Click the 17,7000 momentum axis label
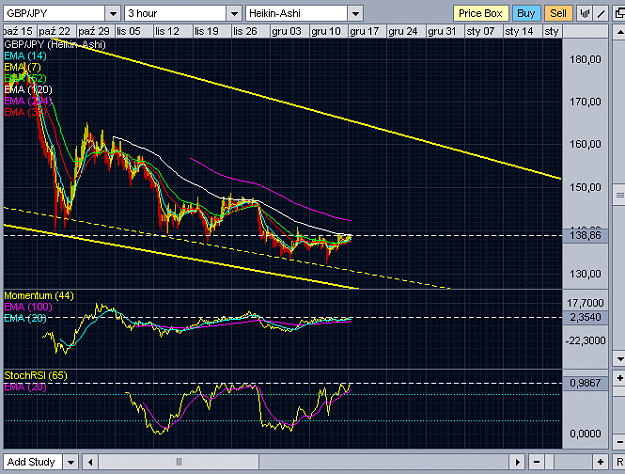This screenshot has height=474, width=625. [x=585, y=303]
